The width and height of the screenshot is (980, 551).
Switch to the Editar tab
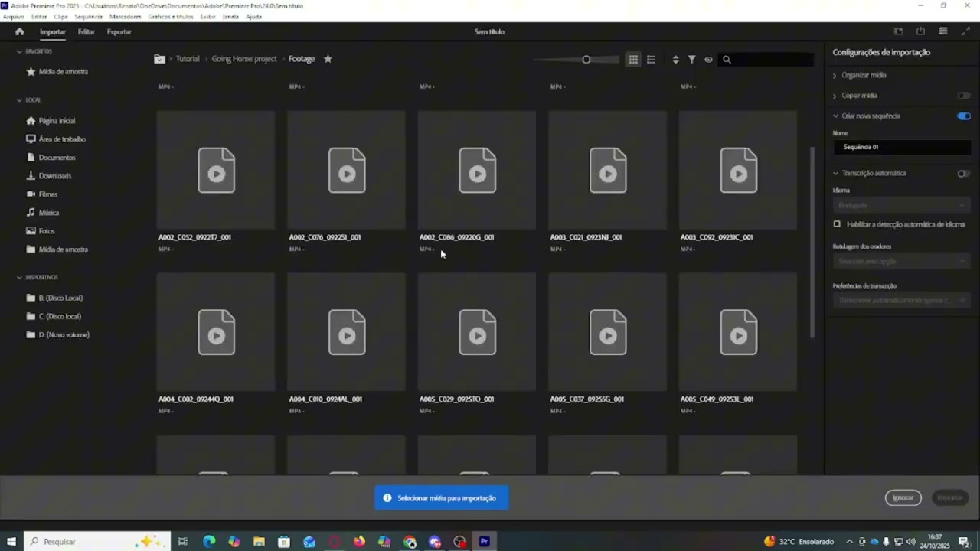[x=86, y=32]
